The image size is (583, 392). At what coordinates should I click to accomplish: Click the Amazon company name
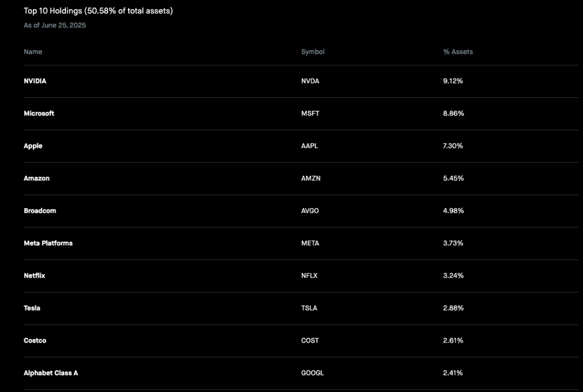tap(36, 178)
